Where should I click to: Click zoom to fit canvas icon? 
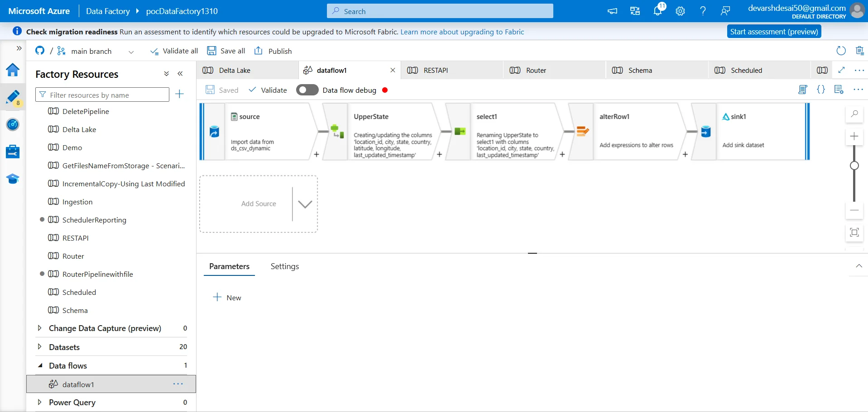(x=854, y=232)
